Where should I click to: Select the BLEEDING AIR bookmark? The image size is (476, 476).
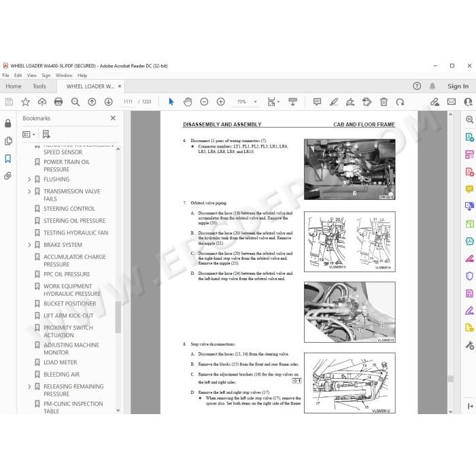click(62, 374)
